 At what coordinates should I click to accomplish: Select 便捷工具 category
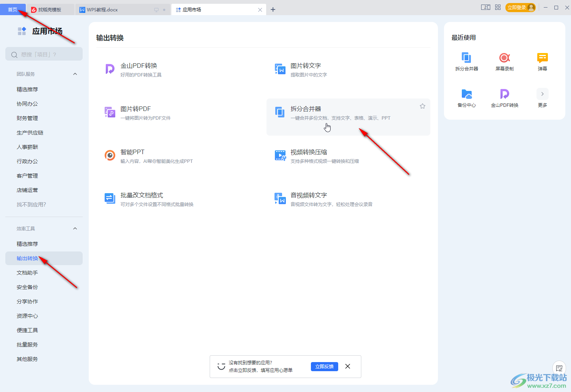(x=27, y=330)
